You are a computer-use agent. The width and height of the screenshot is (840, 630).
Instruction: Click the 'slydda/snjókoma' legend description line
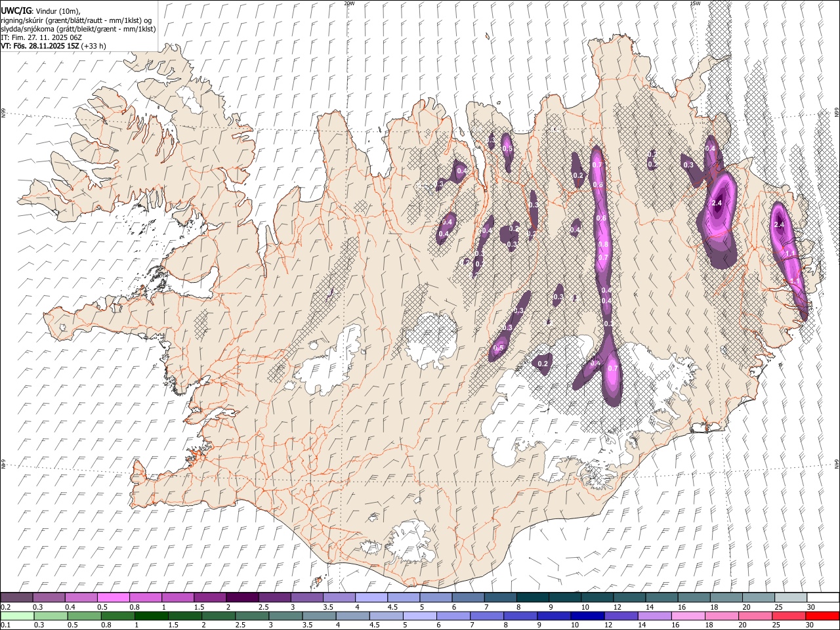pos(78,29)
